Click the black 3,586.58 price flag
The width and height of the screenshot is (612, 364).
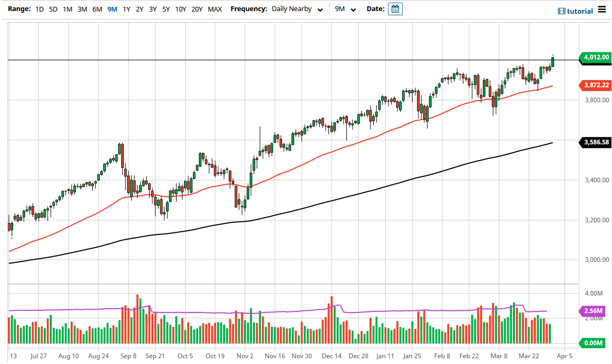point(594,142)
